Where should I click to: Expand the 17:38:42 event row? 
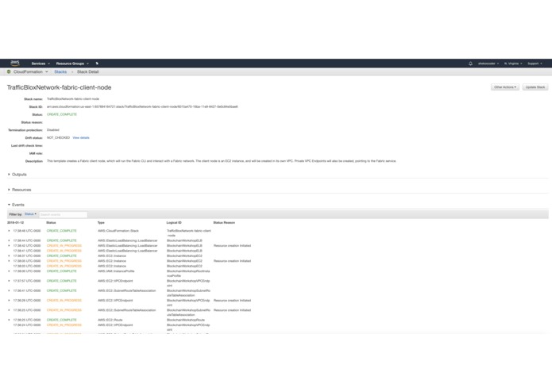9,246
